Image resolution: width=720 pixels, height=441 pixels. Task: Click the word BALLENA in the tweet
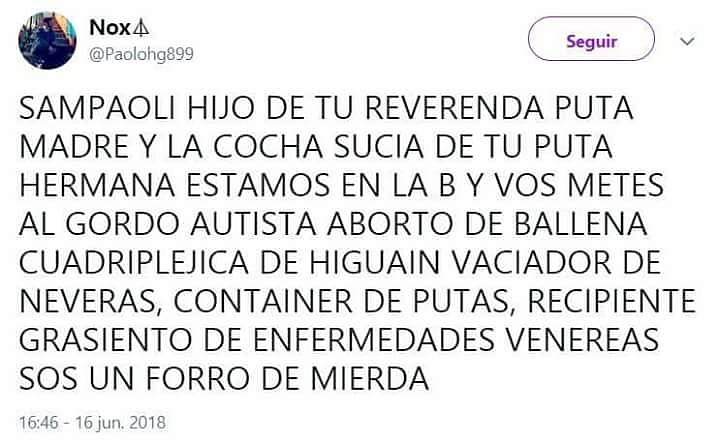point(580,224)
